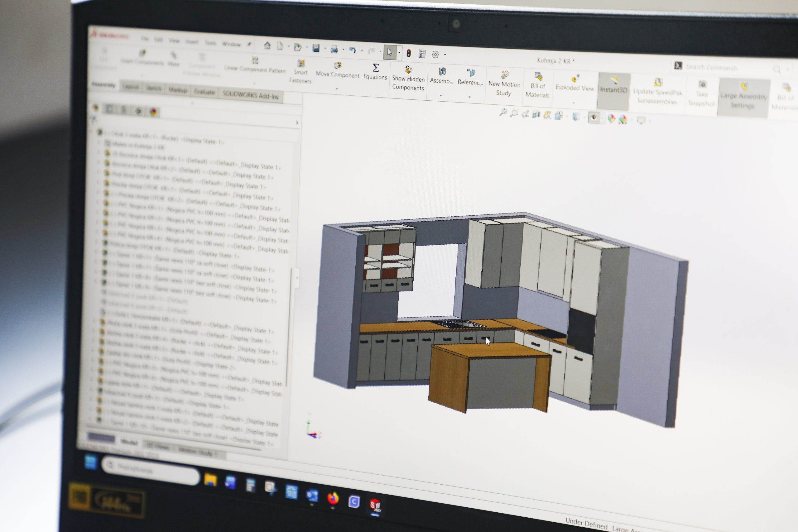The width and height of the screenshot is (798, 532).
Task: Start a New Motion Study
Action: (504, 84)
